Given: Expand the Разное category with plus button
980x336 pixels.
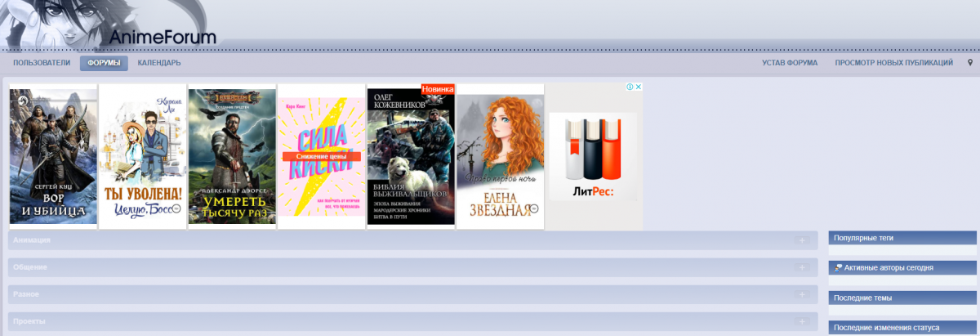Looking at the screenshot, I should pyautogui.click(x=803, y=294).
